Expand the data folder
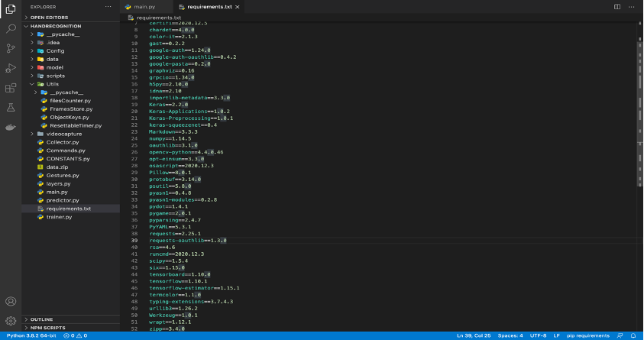The width and height of the screenshot is (644, 340). 70,59
